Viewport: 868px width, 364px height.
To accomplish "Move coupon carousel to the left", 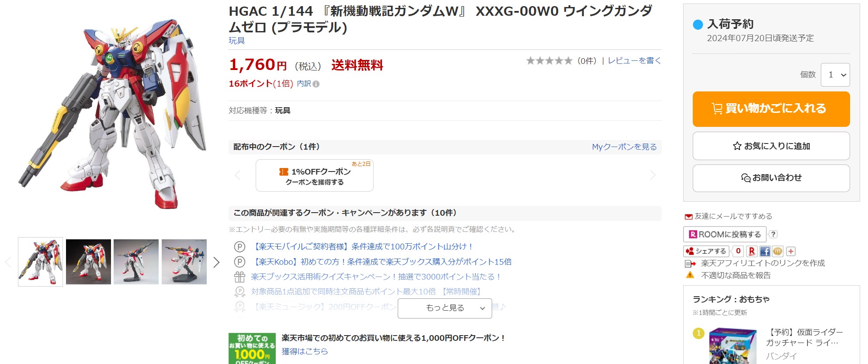I will (238, 175).
